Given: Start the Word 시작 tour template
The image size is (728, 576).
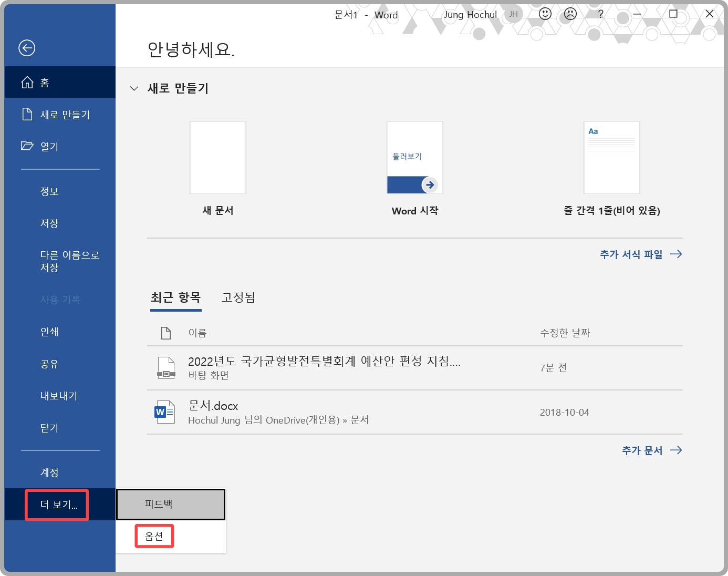Looking at the screenshot, I should coord(414,158).
